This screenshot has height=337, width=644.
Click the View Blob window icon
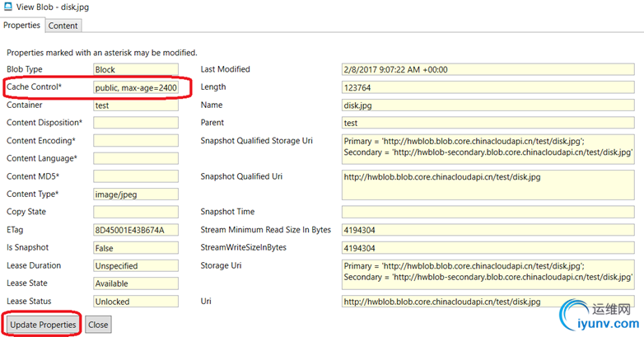pos(9,8)
